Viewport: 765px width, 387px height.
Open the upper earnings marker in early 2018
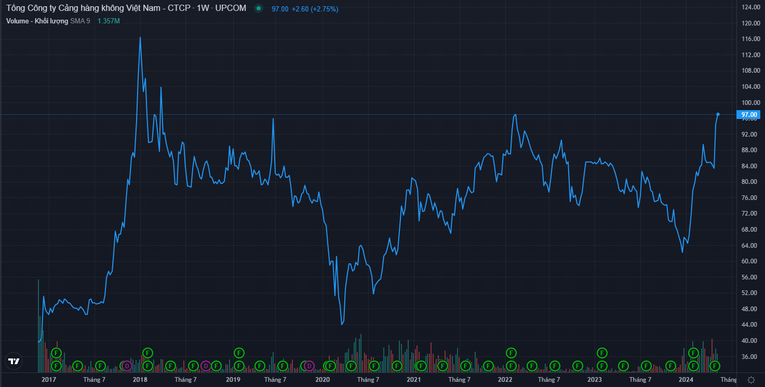click(x=148, y=353)
